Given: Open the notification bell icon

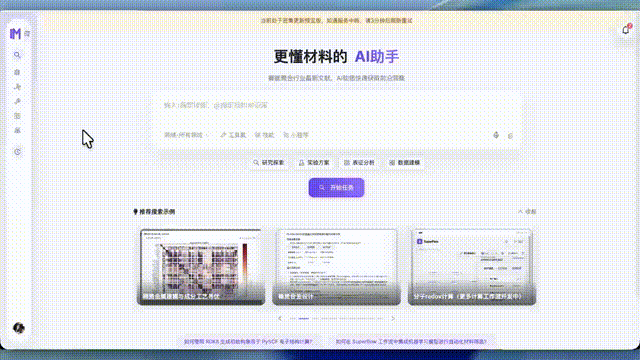Looking at the screenshot, I should click(625, 30).
